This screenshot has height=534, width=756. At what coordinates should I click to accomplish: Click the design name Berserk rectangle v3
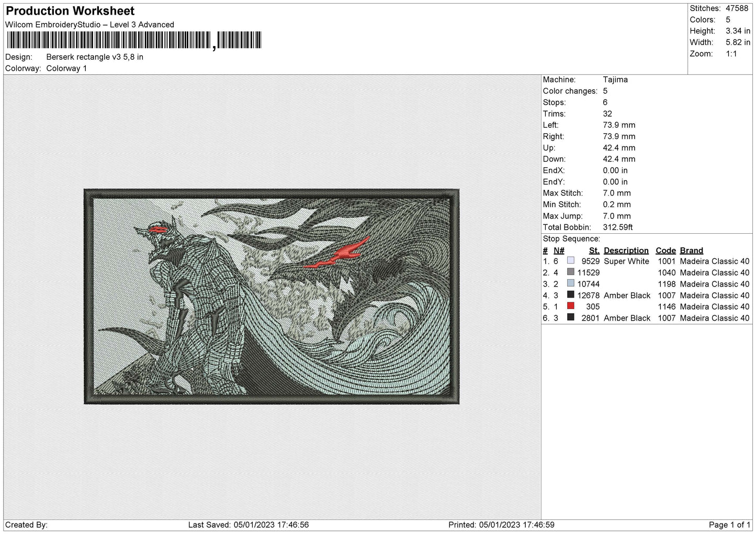coord(95,57)
